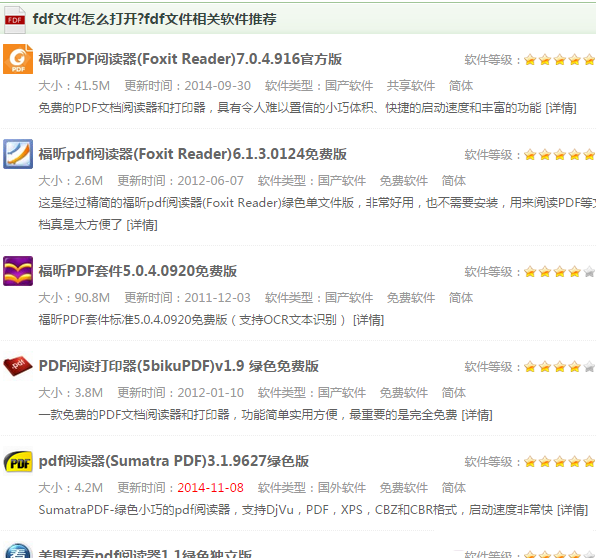Screen dimensions: 596x558
Task: Open 福昕PDF阅读器(Foxit Reader)7.0.4.916官方版 title link
Action: (x=190, y=59)
